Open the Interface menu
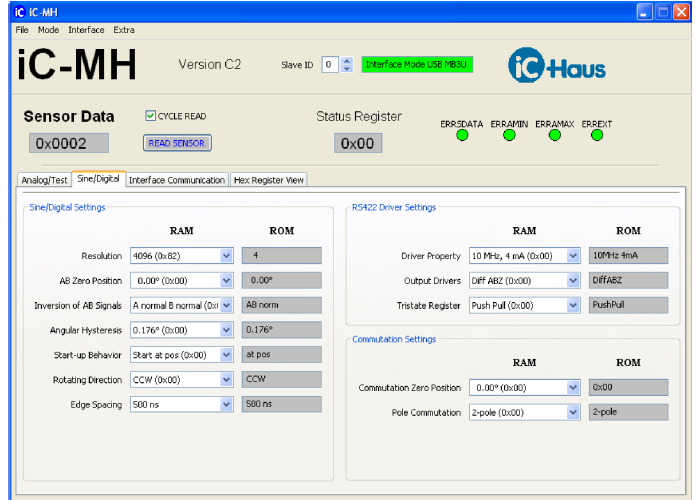The image size is (700, 500). [x=86, y=30]
